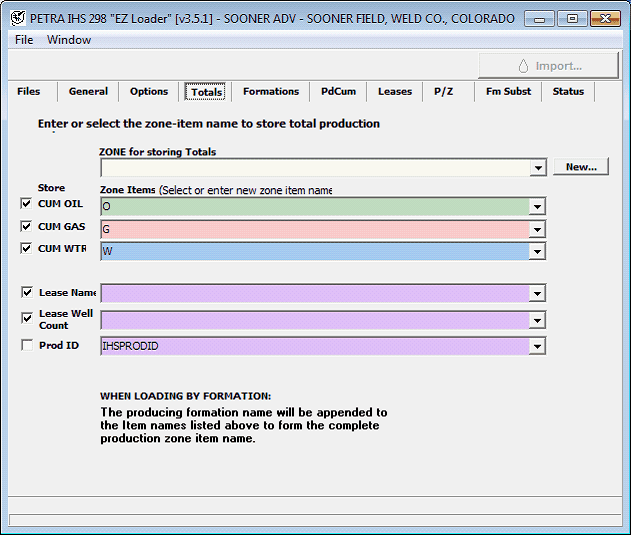Click the New... zone button
The width and height of the screenshot is (632, 536).
click(x=581, y=167)
